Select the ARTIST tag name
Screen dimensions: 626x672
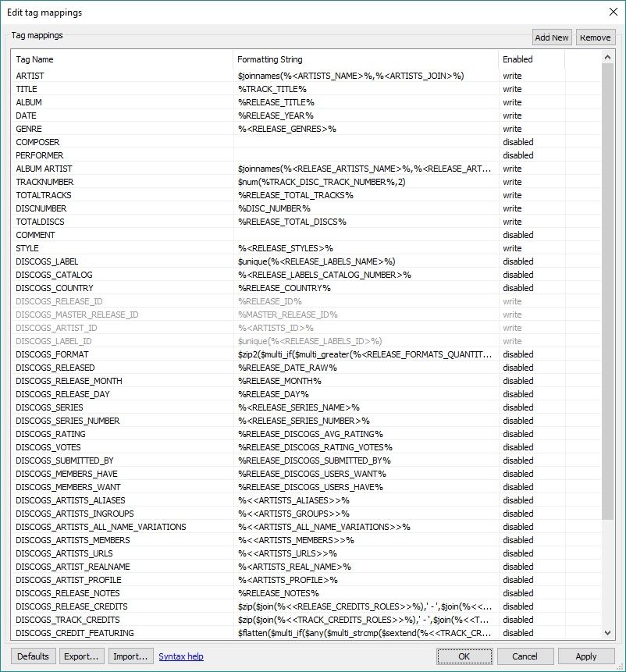pyautogui.click(x=30, y=76)
